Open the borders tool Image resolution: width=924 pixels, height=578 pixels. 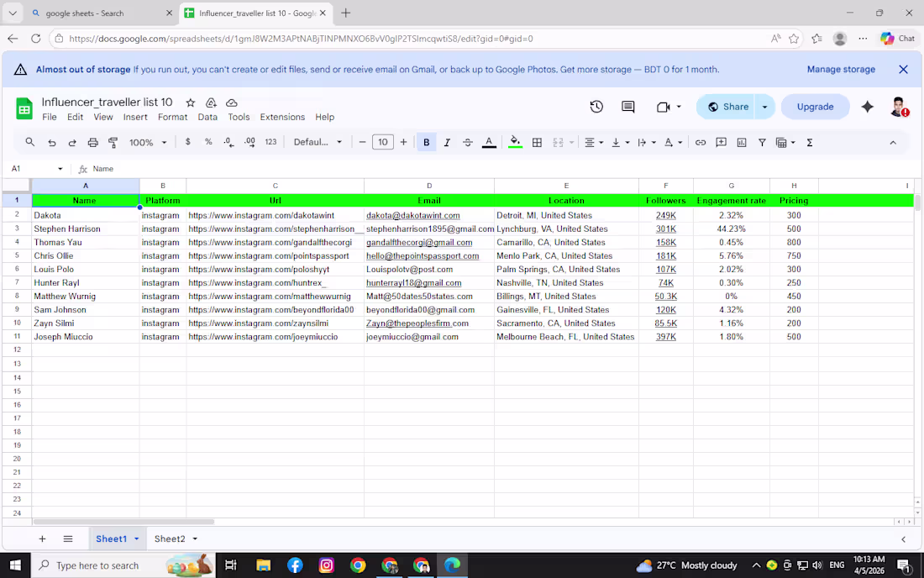(537, 142)
